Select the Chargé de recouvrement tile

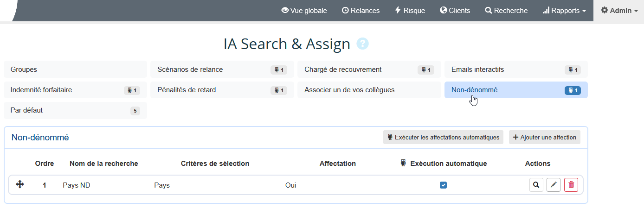point(369,69)
